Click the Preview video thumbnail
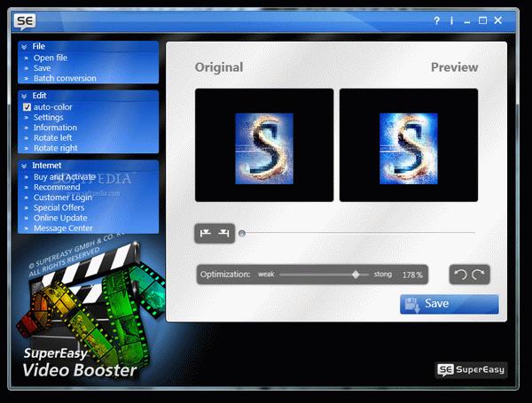Viewport: 532px width, 403px height. click(x=409, y=145)
